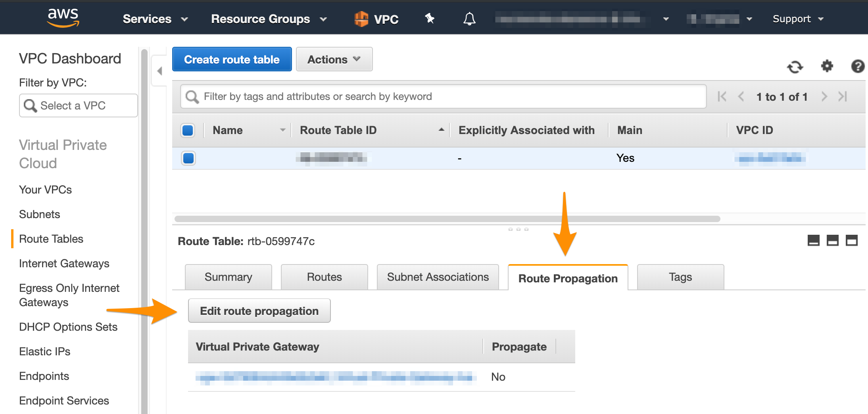
Task: Open the pin shortcuts icon in navbar
Action: tap(430, 19)
